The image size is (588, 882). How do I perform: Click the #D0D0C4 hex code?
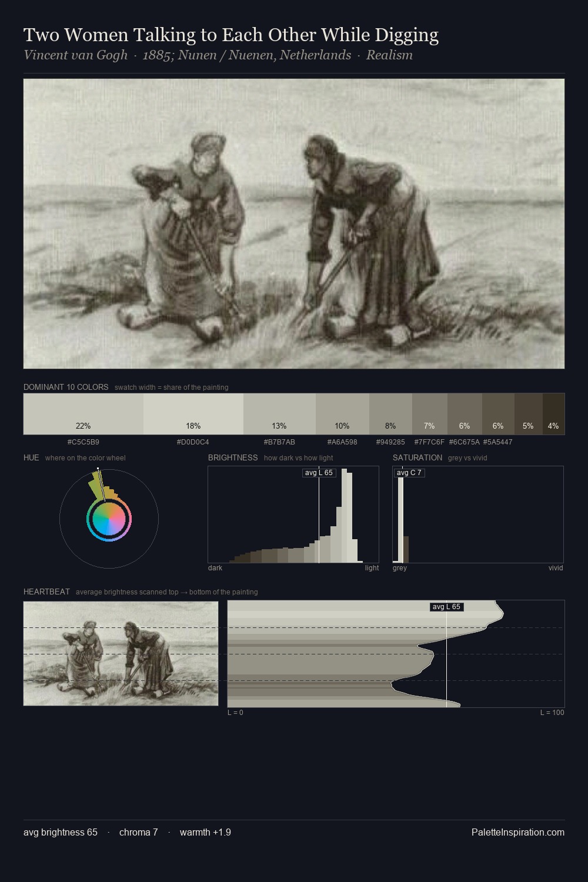click(193, 442)
